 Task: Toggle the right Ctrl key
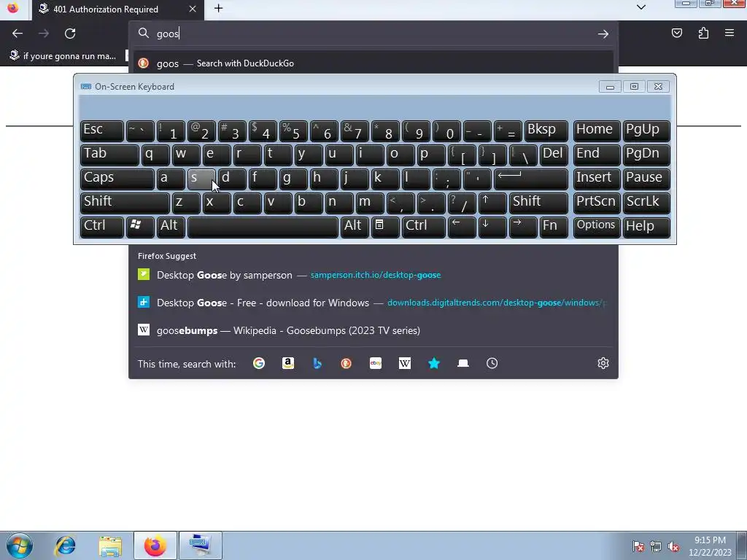click(423, 226)
